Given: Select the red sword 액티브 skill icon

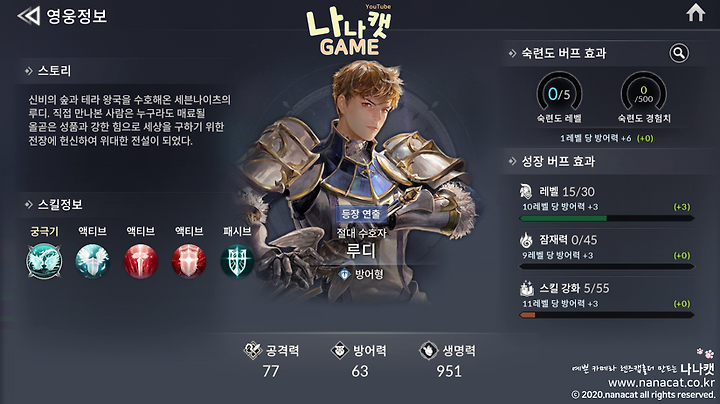Looking at the screenshot, I should [141, 261].
